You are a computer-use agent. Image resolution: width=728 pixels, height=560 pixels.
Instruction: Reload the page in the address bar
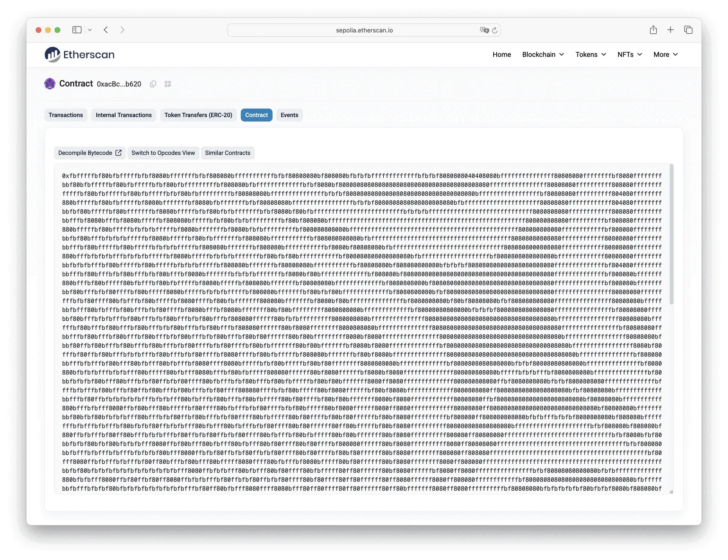495,30
